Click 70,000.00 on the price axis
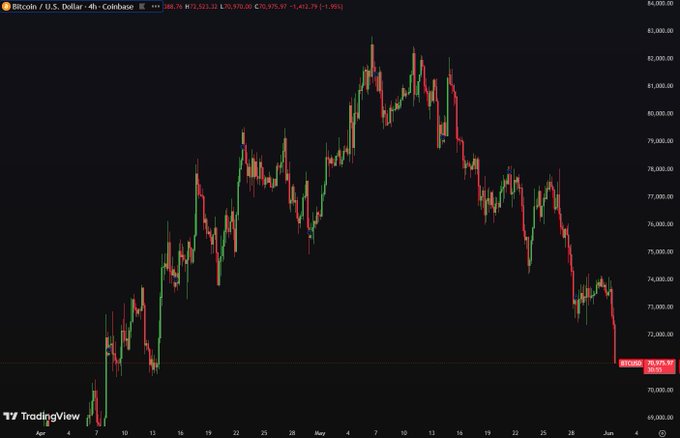680x438 pixels. [x=660, y=390]
